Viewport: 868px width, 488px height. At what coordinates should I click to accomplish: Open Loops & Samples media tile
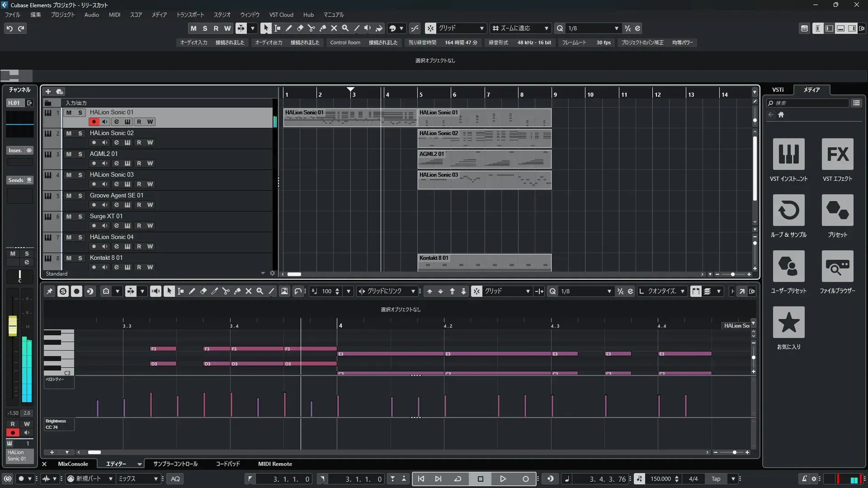pyautogui.click(x=788, y=210)
